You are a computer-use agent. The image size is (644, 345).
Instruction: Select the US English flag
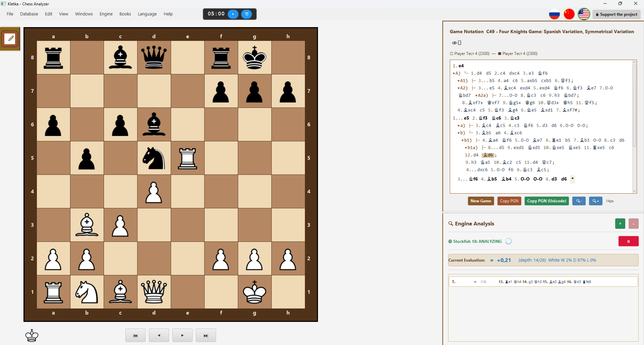(584, 14)
